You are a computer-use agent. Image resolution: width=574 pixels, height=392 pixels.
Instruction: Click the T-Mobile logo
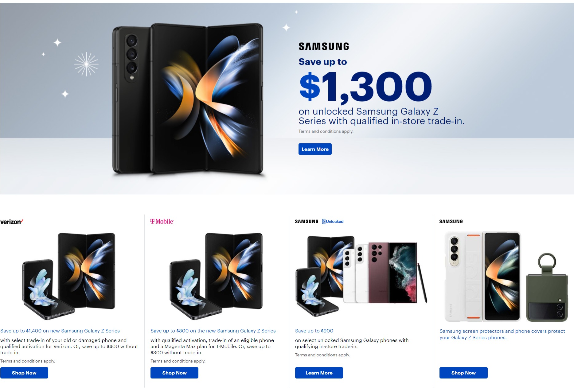162,221
